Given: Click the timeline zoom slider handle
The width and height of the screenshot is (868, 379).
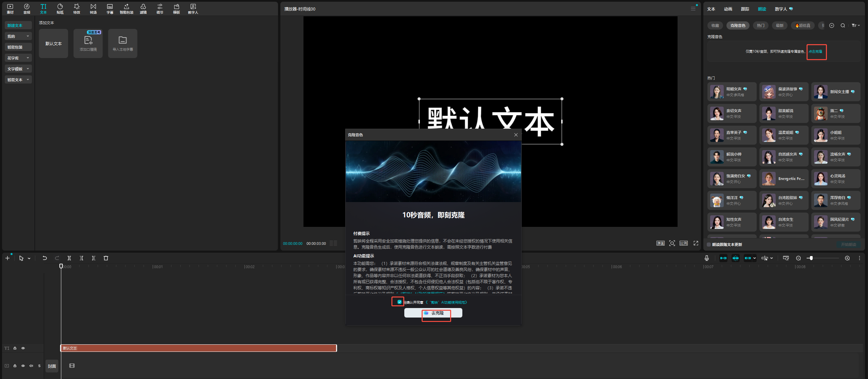Looking at the screenshot, I should pyautogui.click(x=811, y=258).
